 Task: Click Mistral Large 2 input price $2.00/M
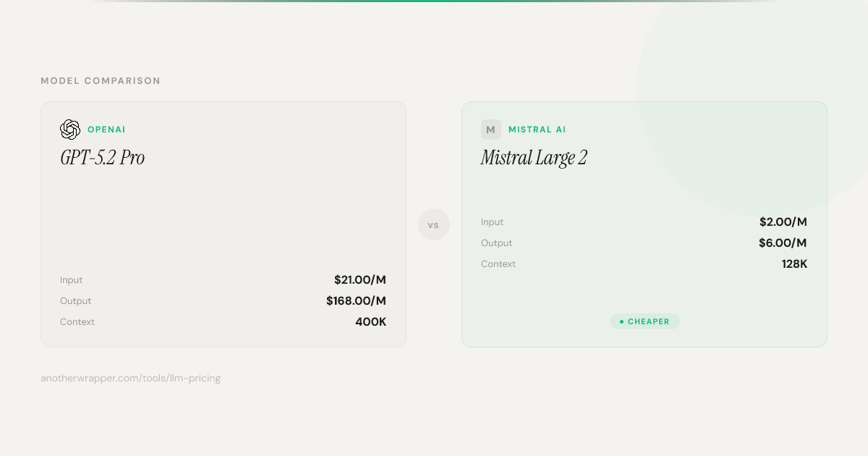783,221
